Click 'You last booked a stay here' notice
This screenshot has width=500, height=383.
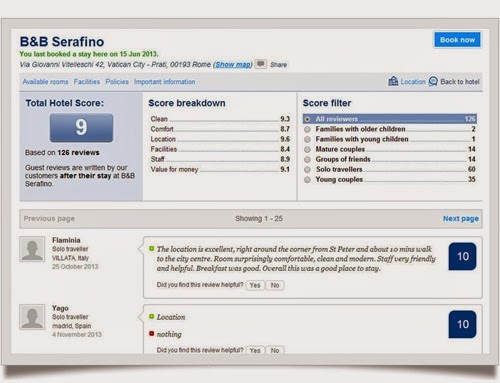[x=89, y=54]
